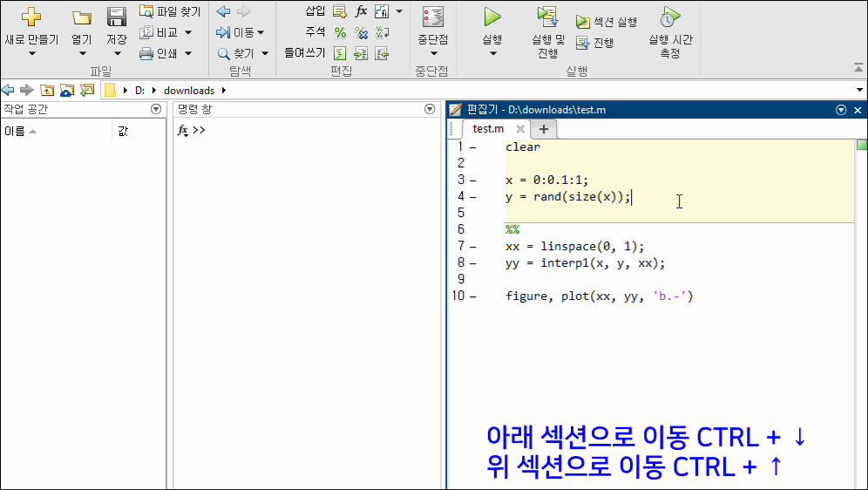Close the test.m tab
This screenshot has width=868, height=490.
519,129
